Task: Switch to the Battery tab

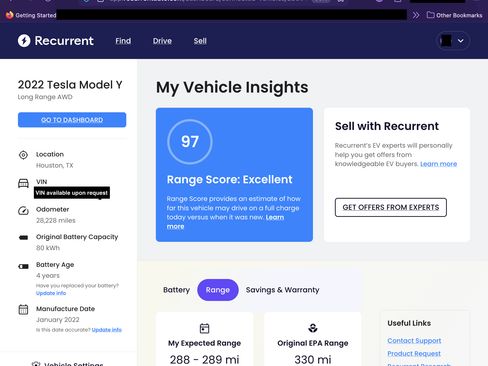Action: pos(176,290)
